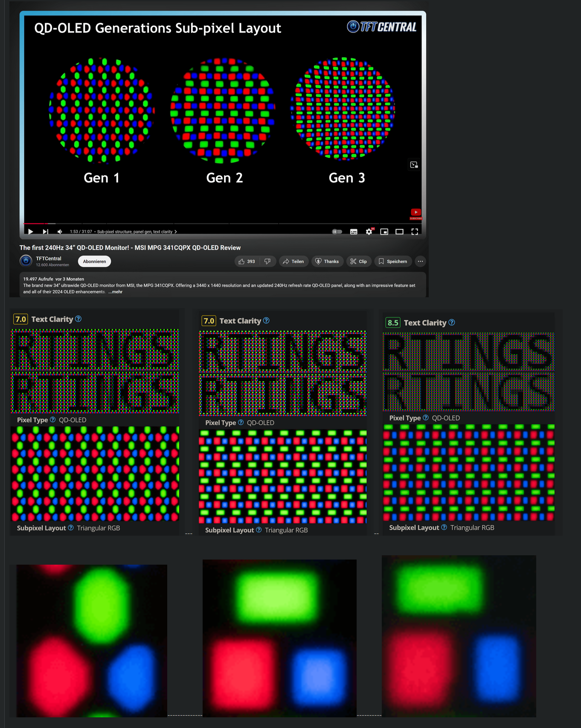Image resolution: width=581 pixels, height=728 pixels.
Task: Click the '12.600 Abonnenten' subscriber count
Action: click(52, 265)
